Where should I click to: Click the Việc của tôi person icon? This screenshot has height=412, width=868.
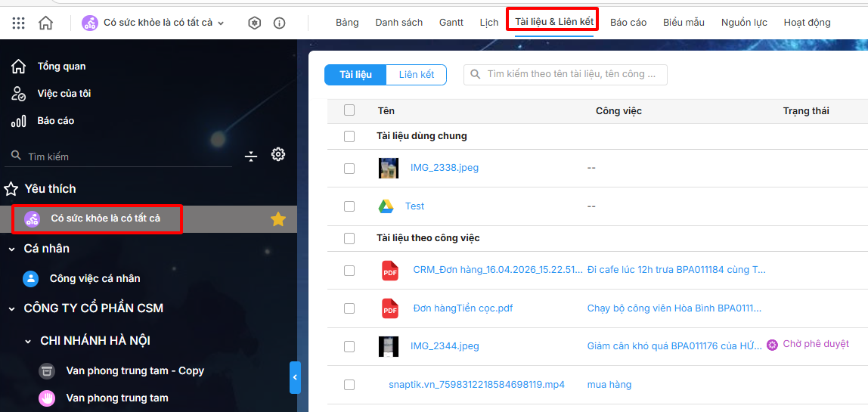[x=18, y=94]
